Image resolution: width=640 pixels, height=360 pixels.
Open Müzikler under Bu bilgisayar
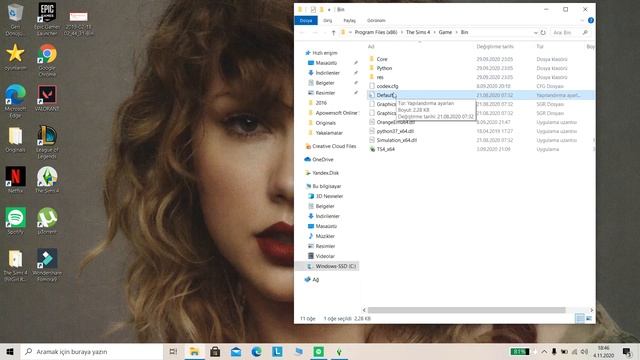[x=325, y=236]
